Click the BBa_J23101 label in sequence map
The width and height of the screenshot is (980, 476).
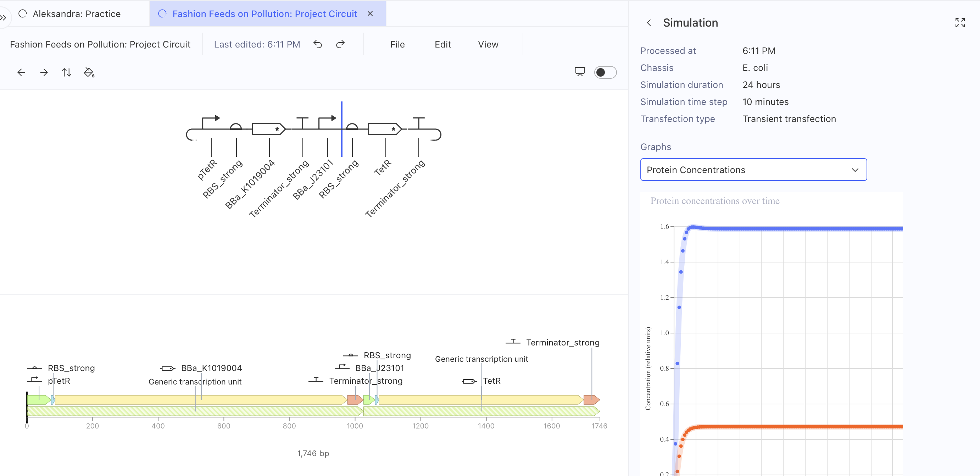[x=379, y=368]
